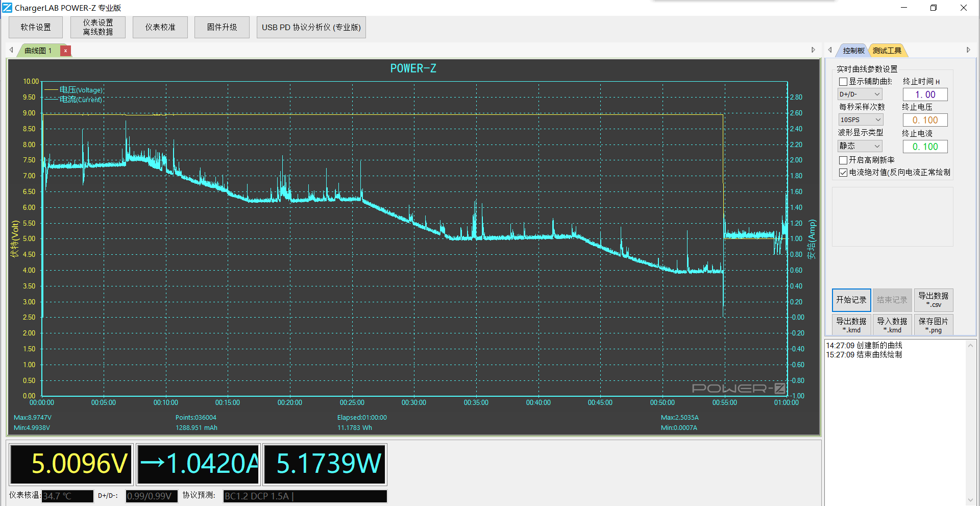980x506 pixels.
Task: Click right arrow after the chart tab strip
Action: [813, 50]
